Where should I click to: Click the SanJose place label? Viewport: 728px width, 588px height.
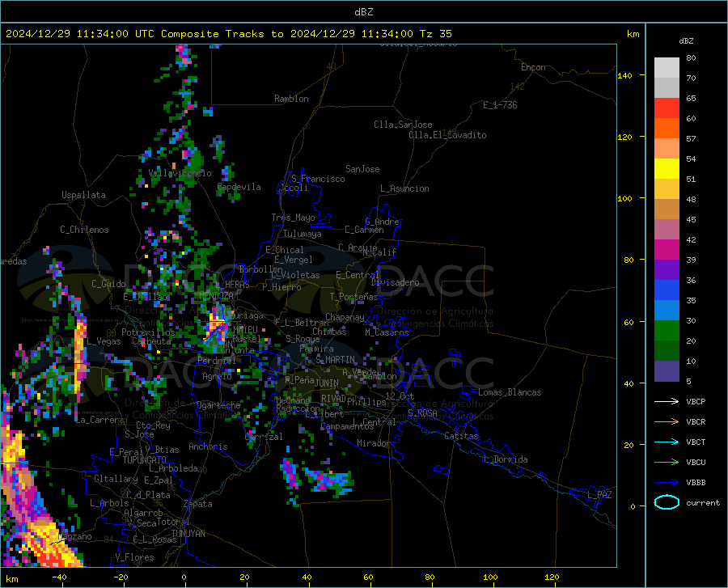(362, 169)
